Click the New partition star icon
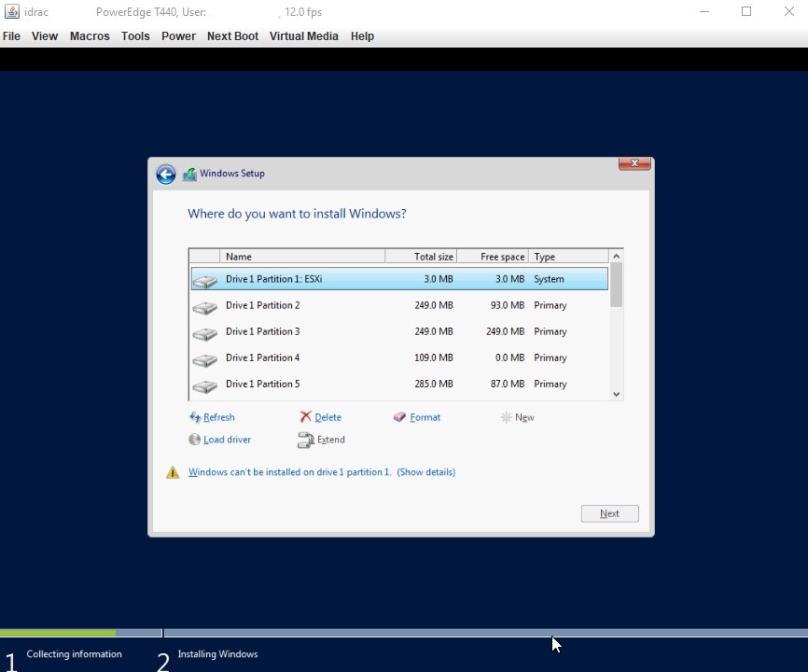The image size is (808, 672). click(x=506, y=418)
